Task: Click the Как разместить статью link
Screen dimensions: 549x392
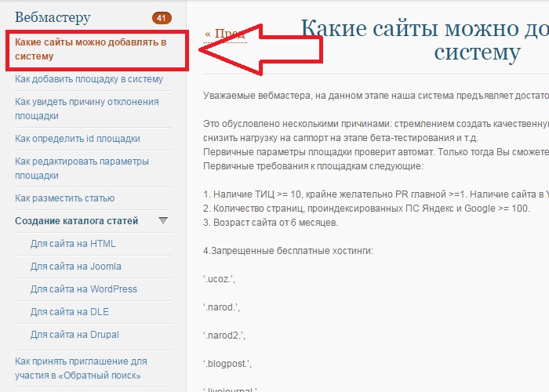Action: 64,198
